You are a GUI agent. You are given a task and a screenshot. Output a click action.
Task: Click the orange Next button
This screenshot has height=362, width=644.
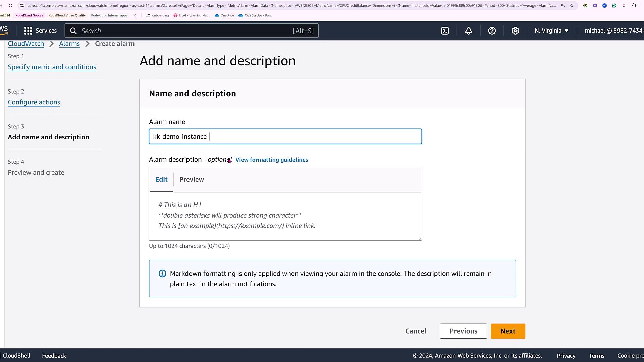click(x=508, y=331)
